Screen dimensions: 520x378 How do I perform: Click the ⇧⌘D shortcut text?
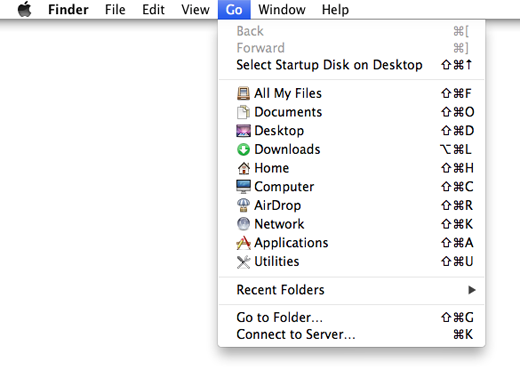pos(457,131)
